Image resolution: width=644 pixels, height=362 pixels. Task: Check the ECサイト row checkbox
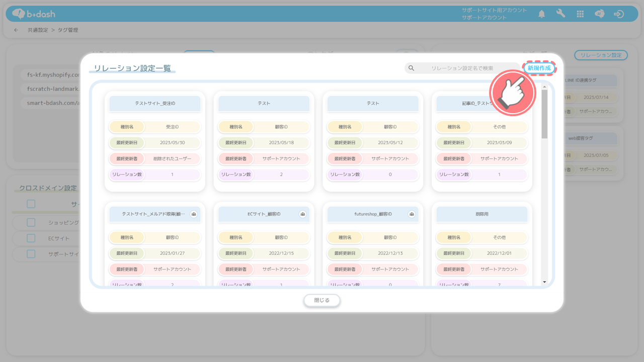[x=31, y=238]
